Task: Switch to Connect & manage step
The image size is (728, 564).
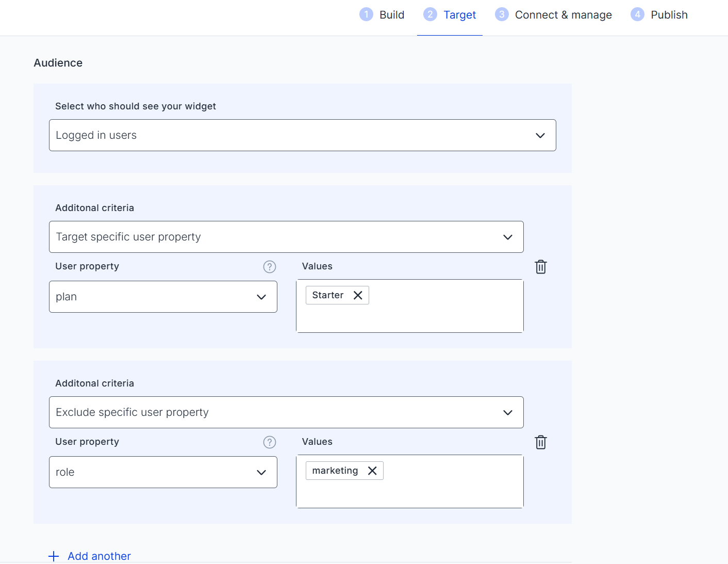Action: point(563,15)
